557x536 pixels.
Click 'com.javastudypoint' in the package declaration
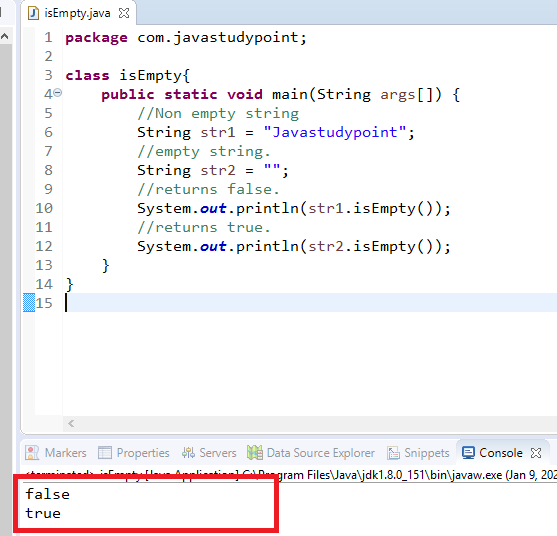(x=218, y=37)
